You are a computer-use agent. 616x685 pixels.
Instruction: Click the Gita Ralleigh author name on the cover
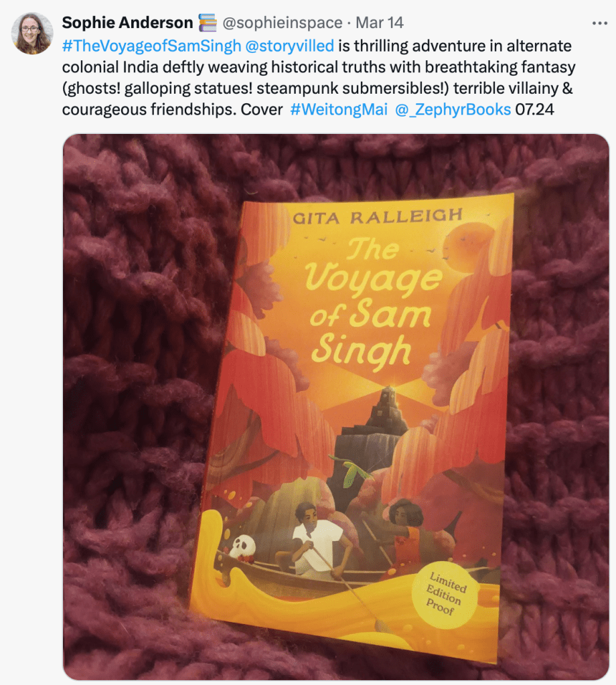pos(378,216)
